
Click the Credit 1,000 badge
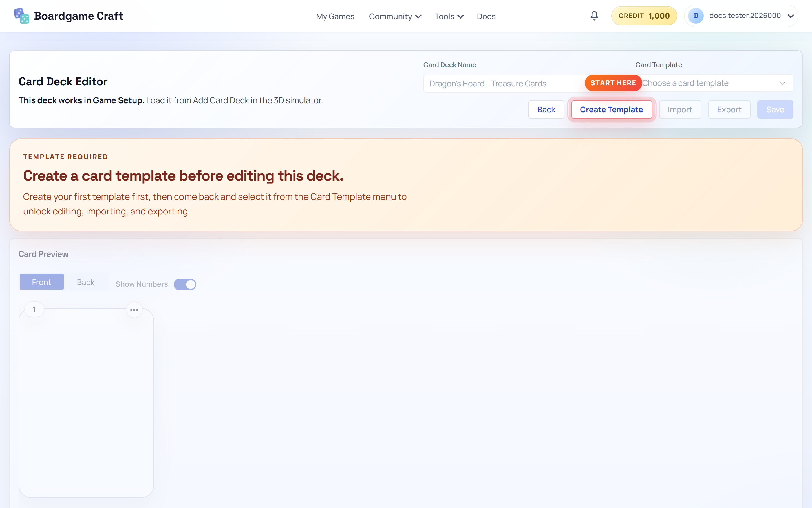coord(644,16)
